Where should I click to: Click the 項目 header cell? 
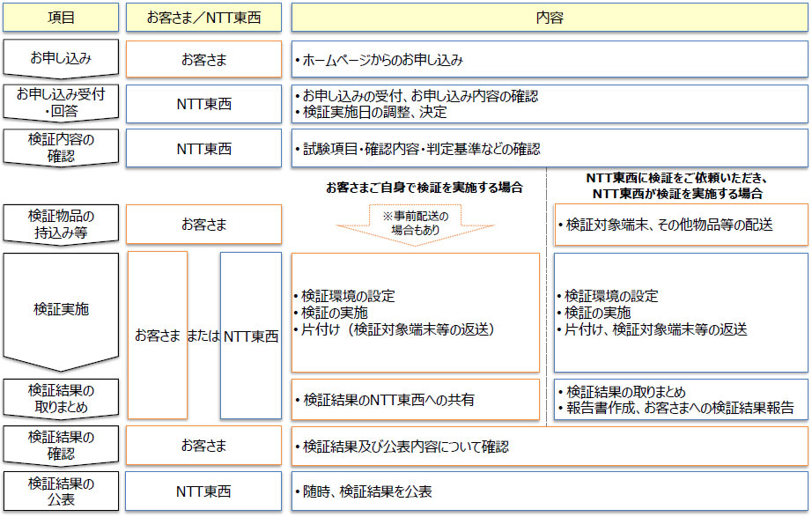[x=61, y=18]
